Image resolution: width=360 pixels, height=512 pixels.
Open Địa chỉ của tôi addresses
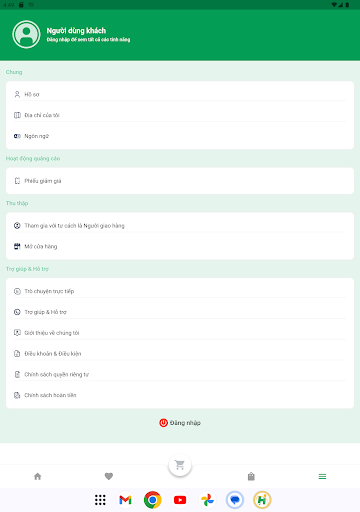pos(180,115)
